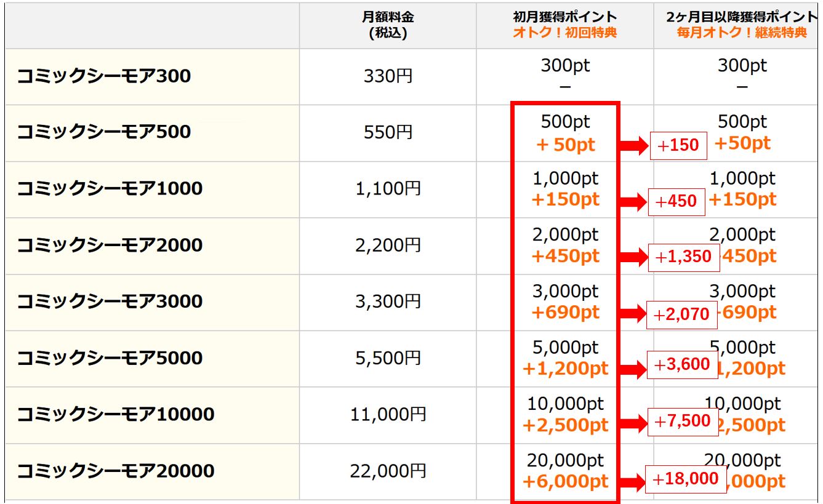Click 1,000pt in the 2ヶ月目以降獲得ポイント column

(742, 179)
